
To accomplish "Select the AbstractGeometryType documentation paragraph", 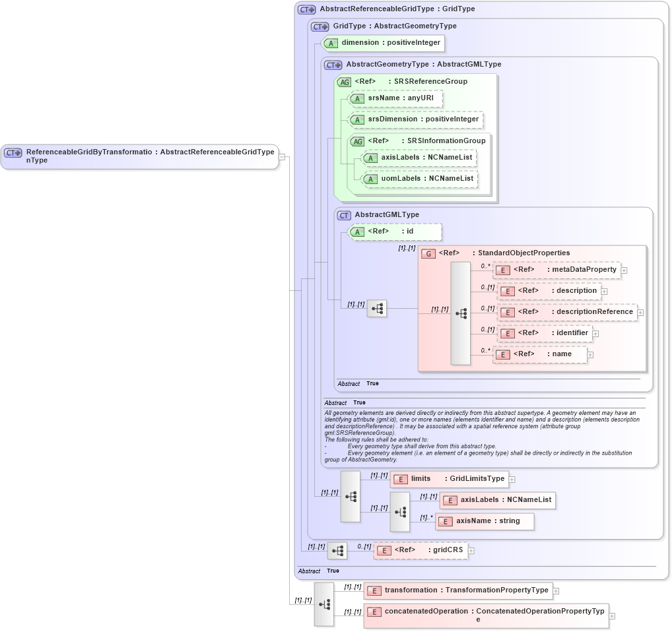I will point(482,436).
